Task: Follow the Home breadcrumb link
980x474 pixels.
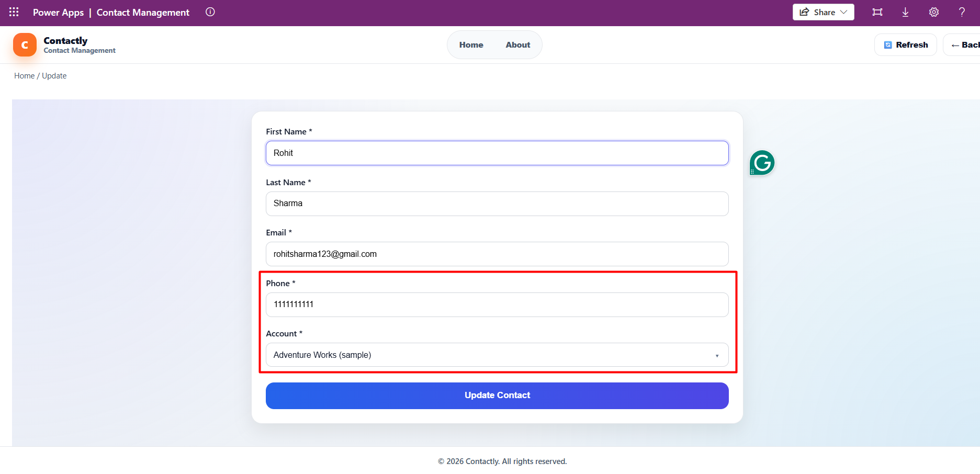Action: click(24, 76)
